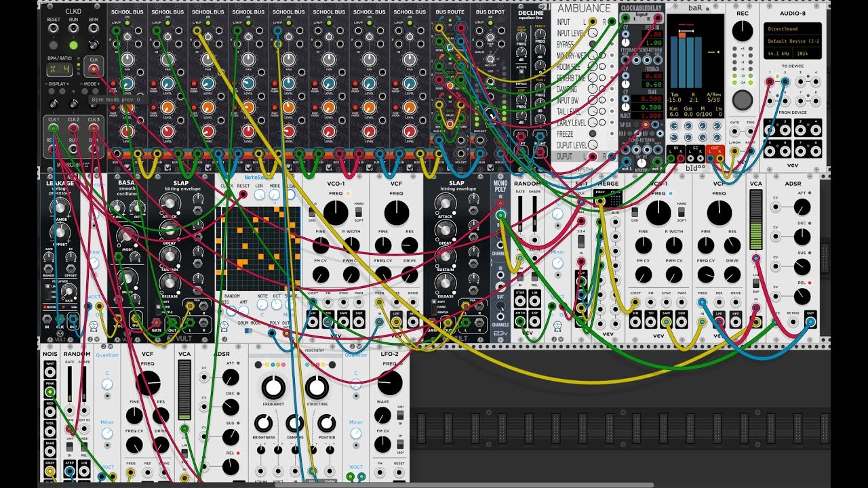Screen dimensions: 868x488
Task: Click the FREQ knob on VCO-1 beside NoteSeq
Action: 336,213
